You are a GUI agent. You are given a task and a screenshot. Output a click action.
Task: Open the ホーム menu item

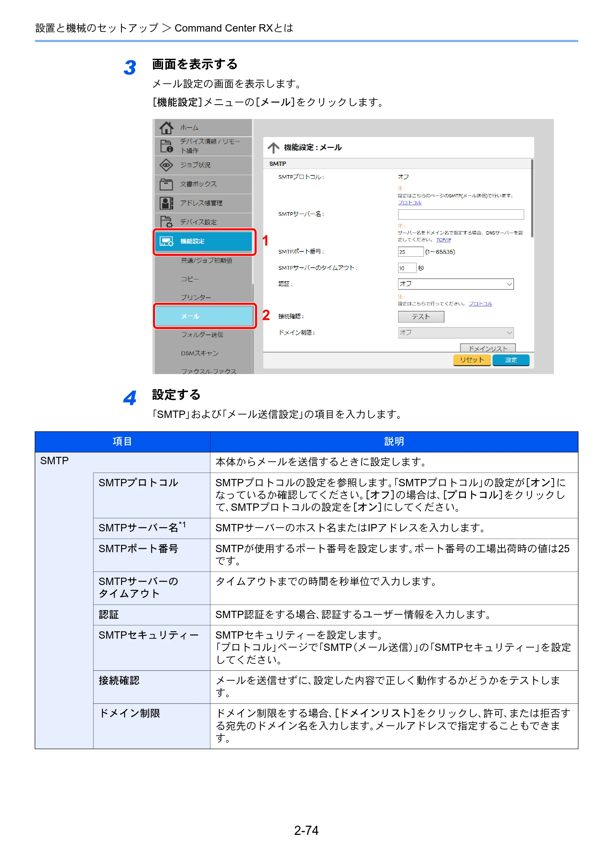(x=203, y=128)
